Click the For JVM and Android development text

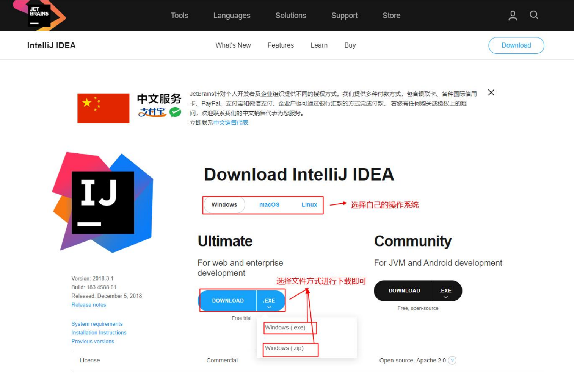tap(438, 263)
